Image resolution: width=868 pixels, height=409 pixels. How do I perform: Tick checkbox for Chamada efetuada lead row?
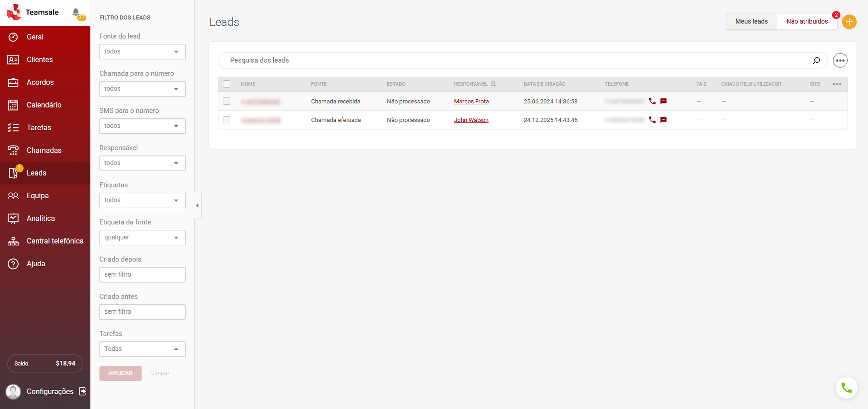click(x=227, y=120)
